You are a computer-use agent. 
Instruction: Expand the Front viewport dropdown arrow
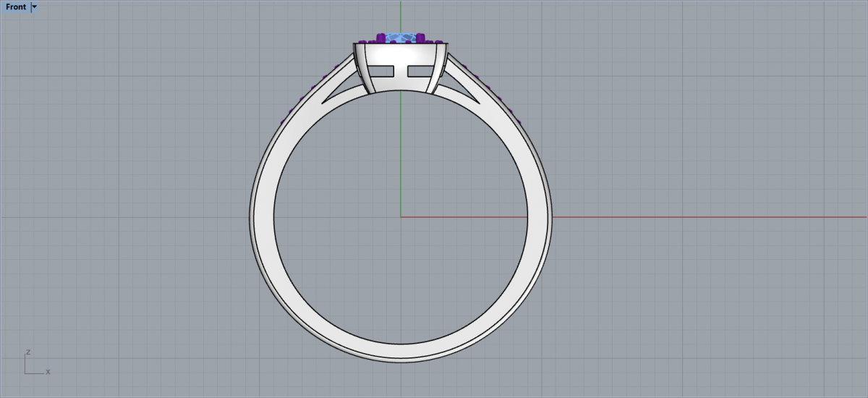35,7
